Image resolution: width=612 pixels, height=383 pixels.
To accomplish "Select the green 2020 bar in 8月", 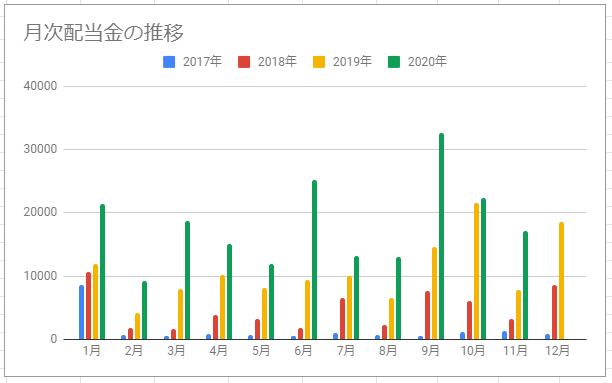I will (399, 298).
